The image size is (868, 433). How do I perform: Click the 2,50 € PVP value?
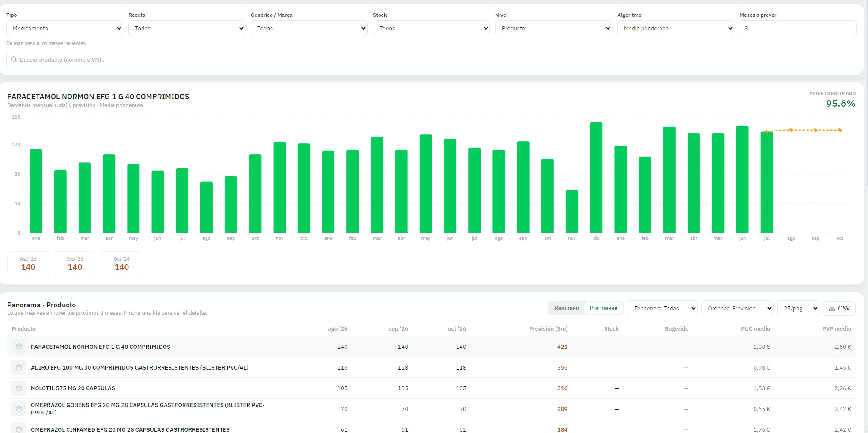tap(842, 347)
